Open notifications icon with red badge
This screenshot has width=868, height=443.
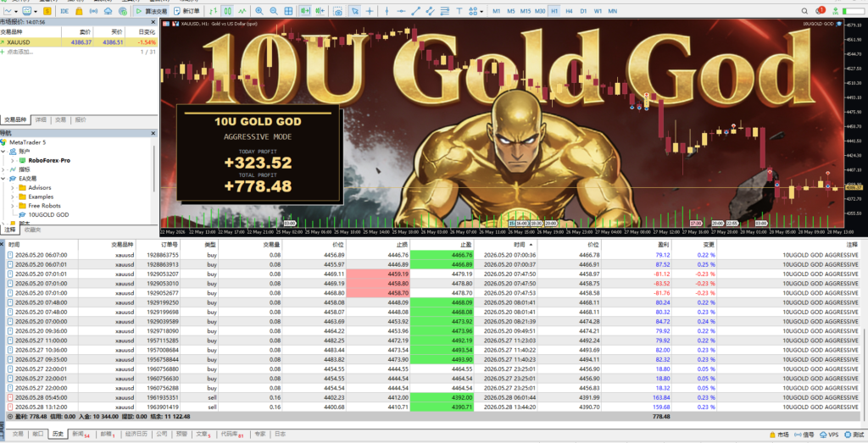pyautogui.click(x=820, y=10)
